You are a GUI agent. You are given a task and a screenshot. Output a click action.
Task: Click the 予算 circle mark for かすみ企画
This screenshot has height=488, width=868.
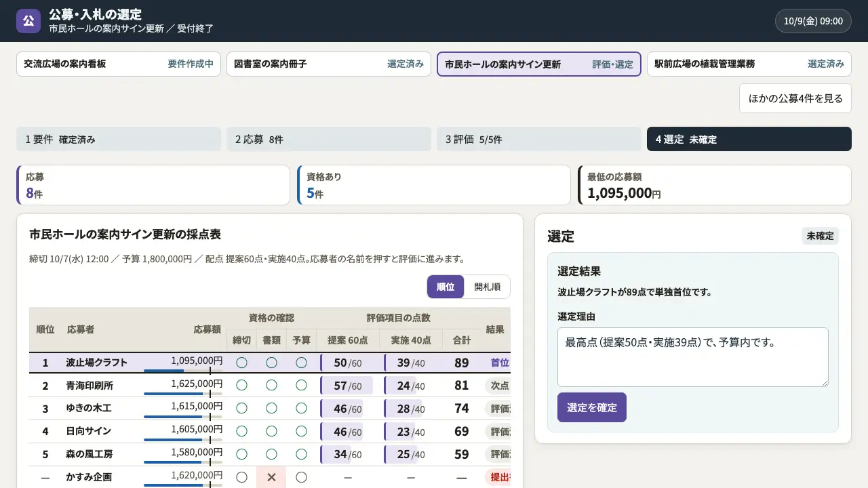301,477
